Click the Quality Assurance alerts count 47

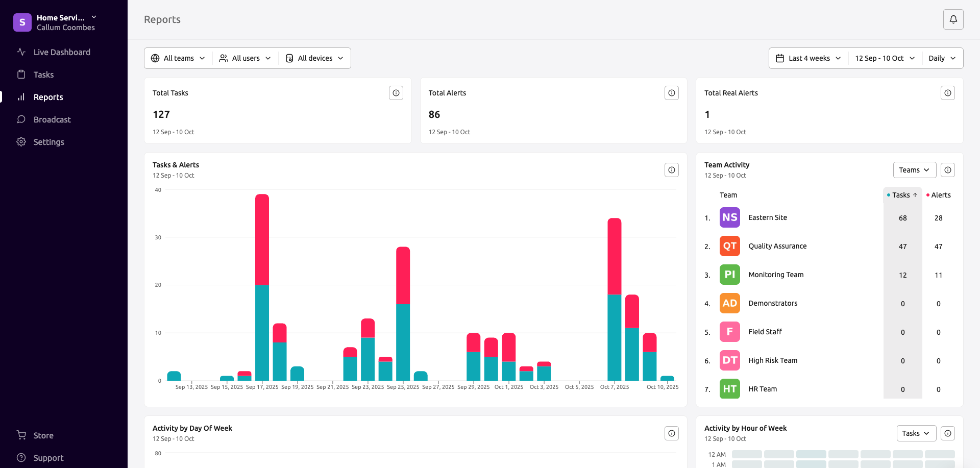click(x=938, y=247)
